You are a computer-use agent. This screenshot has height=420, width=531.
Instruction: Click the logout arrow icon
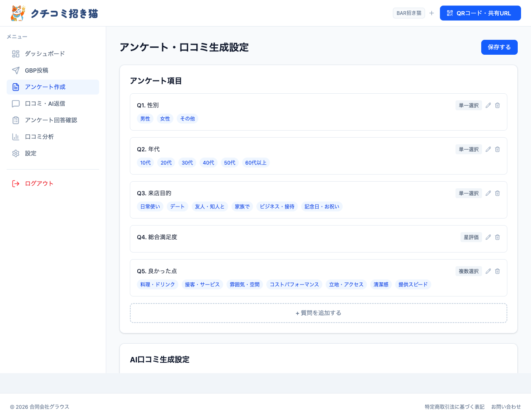tap(15, 183)
